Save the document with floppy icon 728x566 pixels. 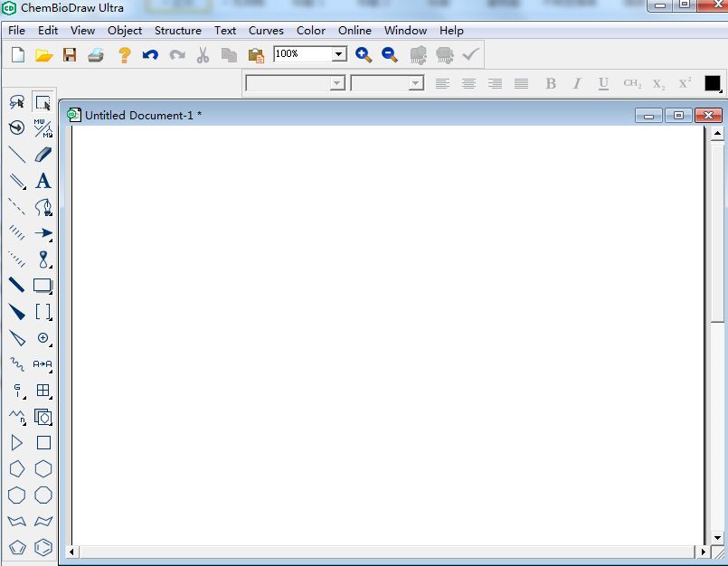70,55
